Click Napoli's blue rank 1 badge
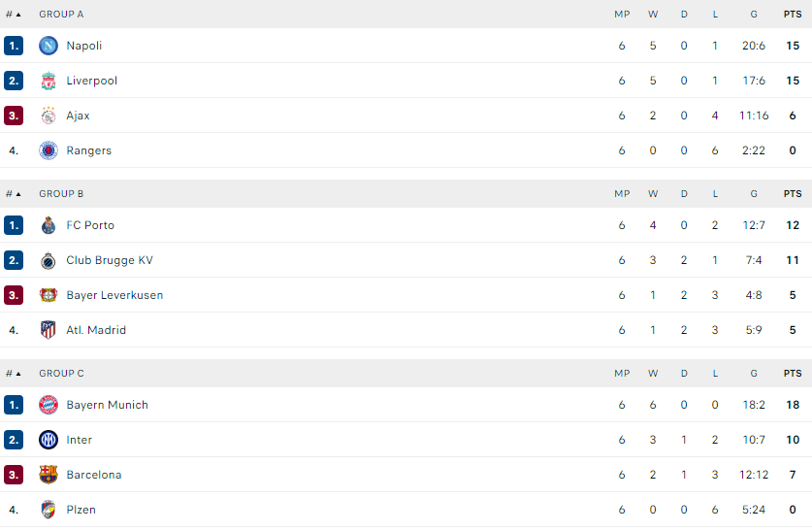 pyautogui.click(x=14, y=46)
